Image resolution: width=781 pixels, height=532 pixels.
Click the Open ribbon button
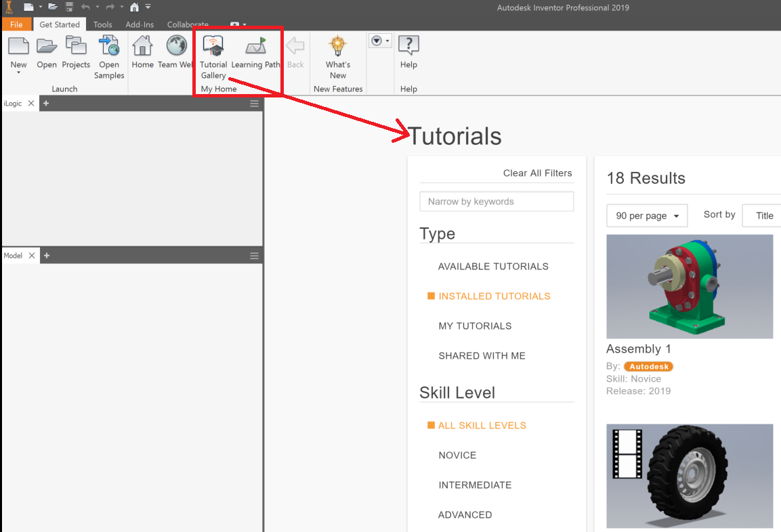(x=47, y=52)
